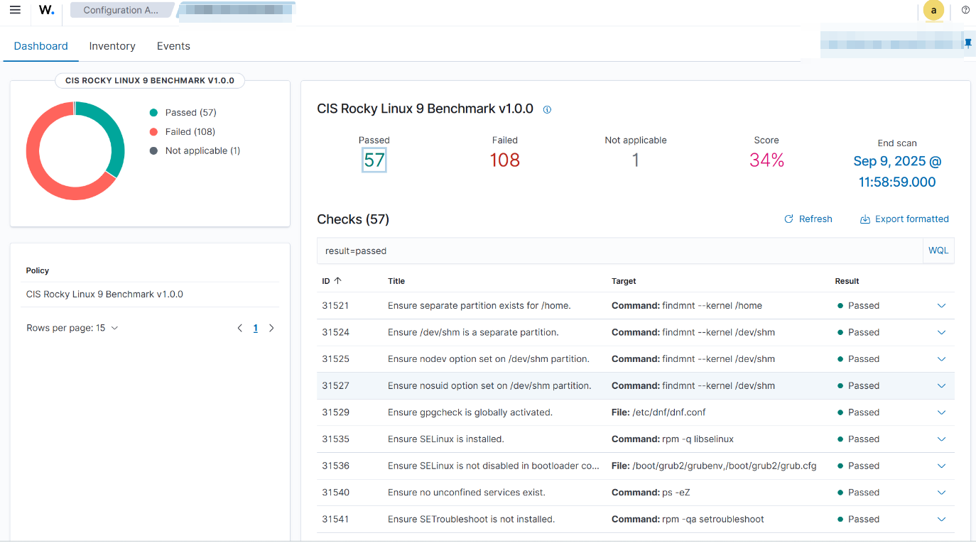Image resolution: width=976 pixels, height=560 pixels.
Task: Click the Wazuh W. logo
Action: pos(46,10)
